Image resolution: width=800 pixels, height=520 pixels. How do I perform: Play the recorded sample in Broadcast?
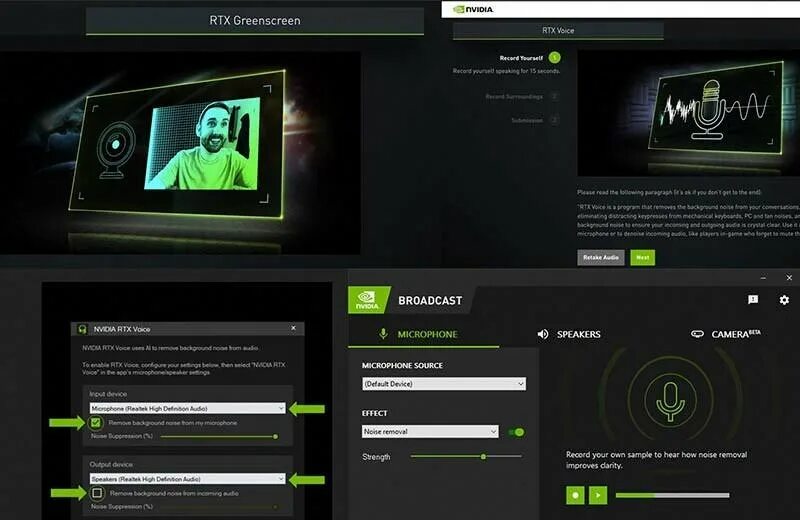(598, 495)
